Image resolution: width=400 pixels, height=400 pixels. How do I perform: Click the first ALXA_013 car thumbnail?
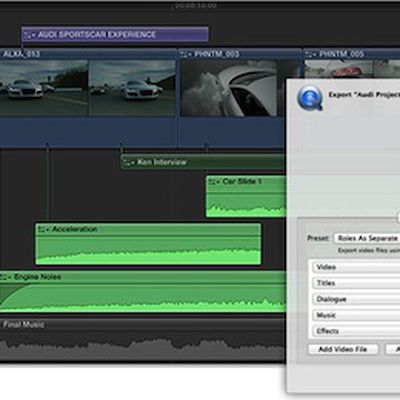pos(44,88)
